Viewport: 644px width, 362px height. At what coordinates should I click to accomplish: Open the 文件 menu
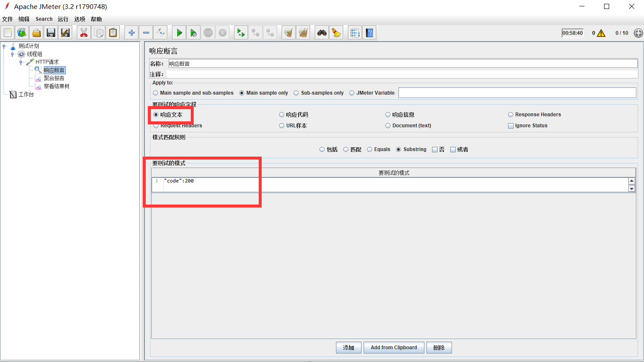coord(8,19)
